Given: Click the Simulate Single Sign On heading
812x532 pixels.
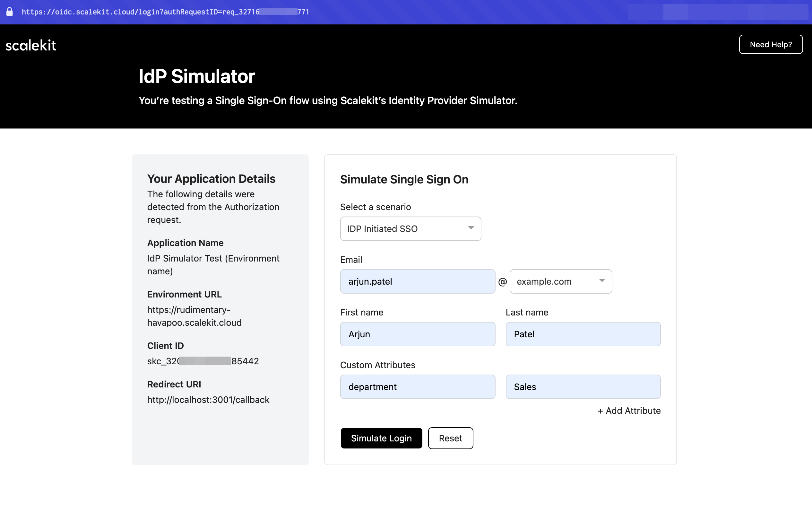Looking at the screenshot, I should 404,179.
